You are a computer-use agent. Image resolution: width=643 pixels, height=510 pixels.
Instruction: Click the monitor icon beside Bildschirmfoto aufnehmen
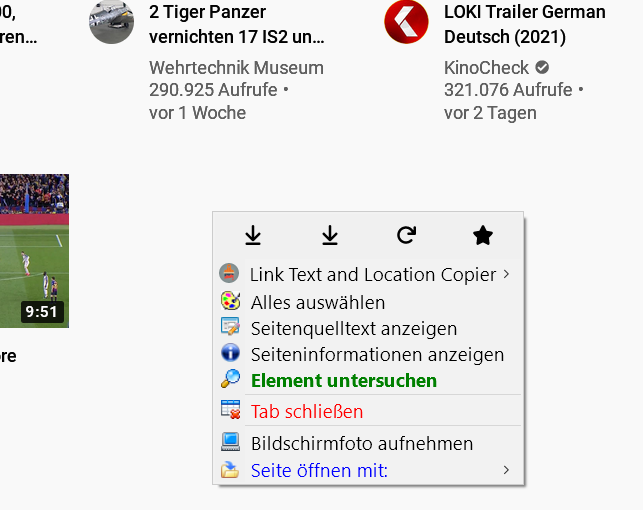(231, 442)
